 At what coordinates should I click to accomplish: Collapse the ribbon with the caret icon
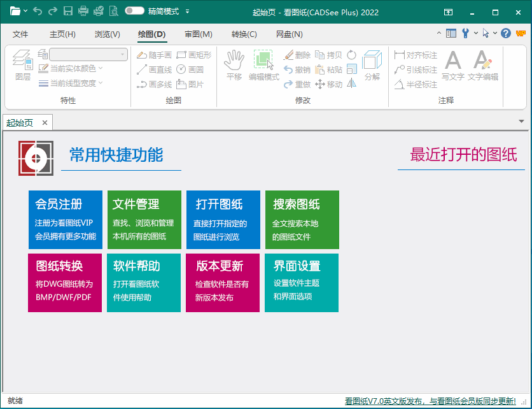click(x=439, y=33)
